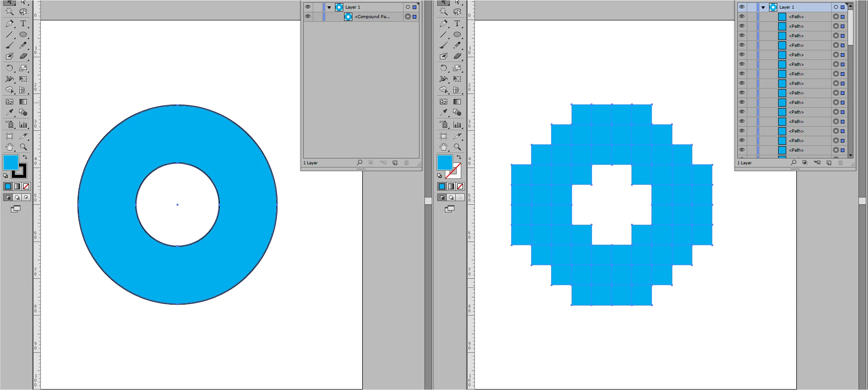Image resolution: width=868 pixels, height=390 pixels.
Task: Select Layer 1 row in the left Layers panel
Action: coord(361,7)
